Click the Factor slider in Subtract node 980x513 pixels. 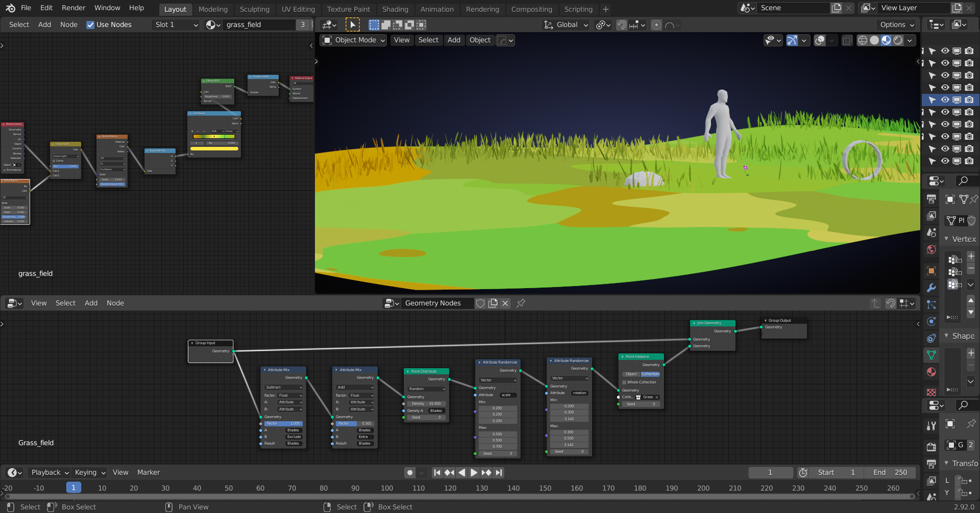[283, 424]
